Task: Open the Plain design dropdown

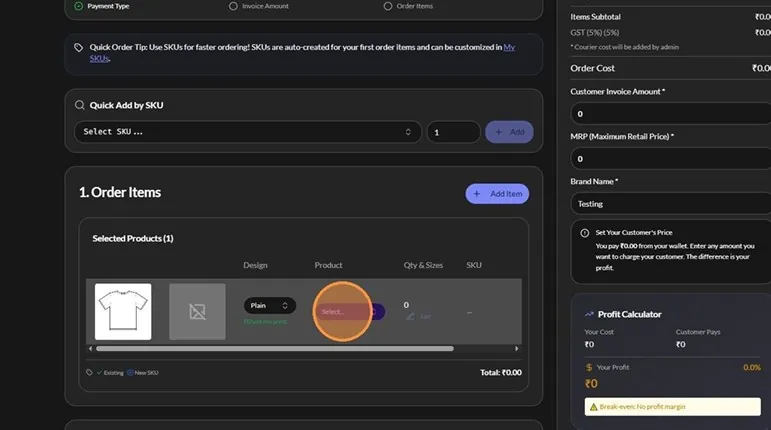Action: (x=269, y=306)
